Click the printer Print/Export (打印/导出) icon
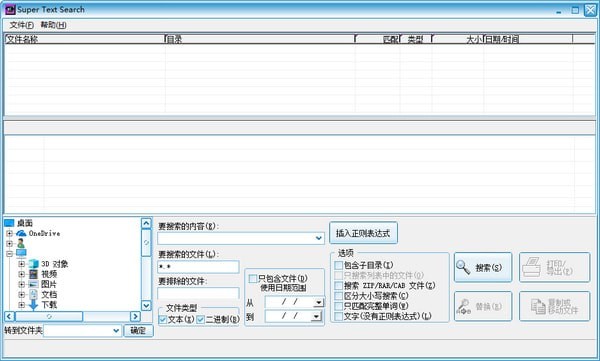Screen dimensions: 600x361 531,267
